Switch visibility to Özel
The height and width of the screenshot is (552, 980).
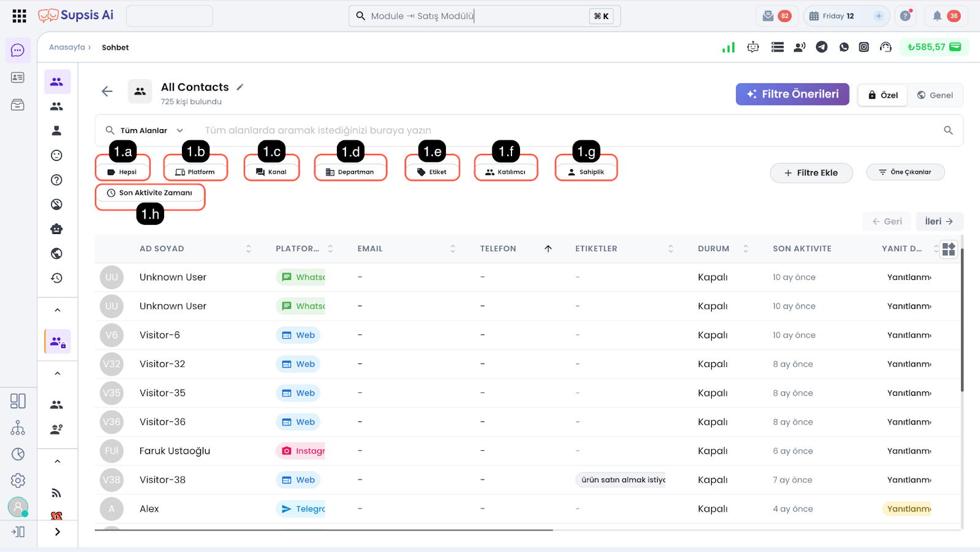click(x=883, y=95)
